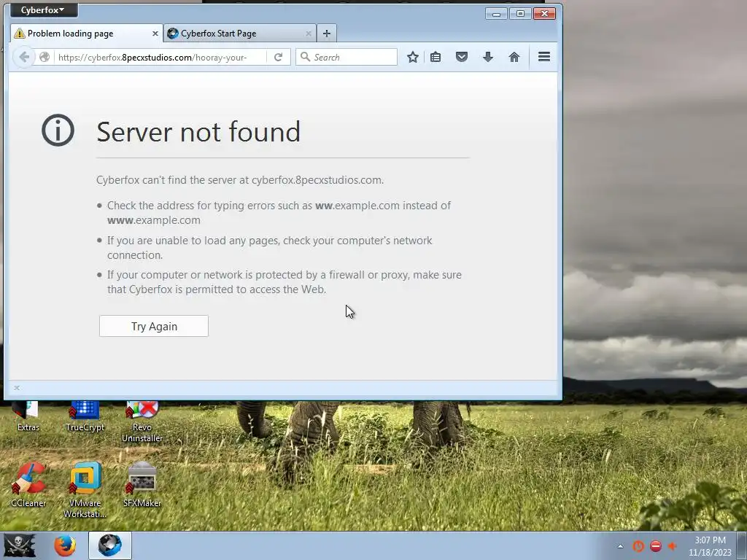Open the pirate flag Start button
The image size is (747, 560).
click(19, 545)
